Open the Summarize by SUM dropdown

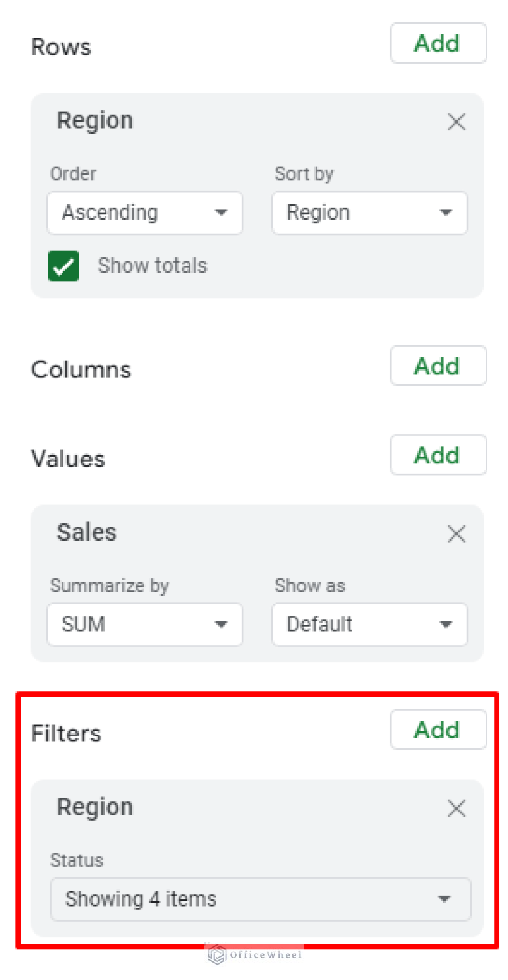click(x=145, y=624)
